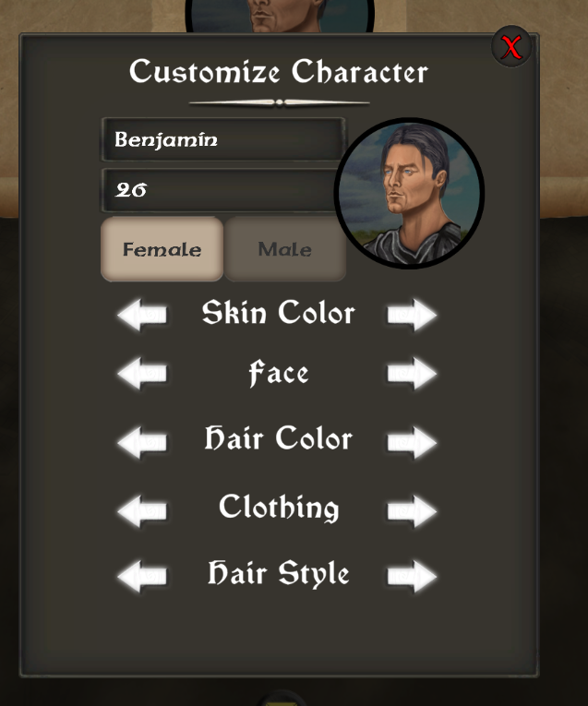
Task: Edit the Benjamin name field
Action: [223, 139]
